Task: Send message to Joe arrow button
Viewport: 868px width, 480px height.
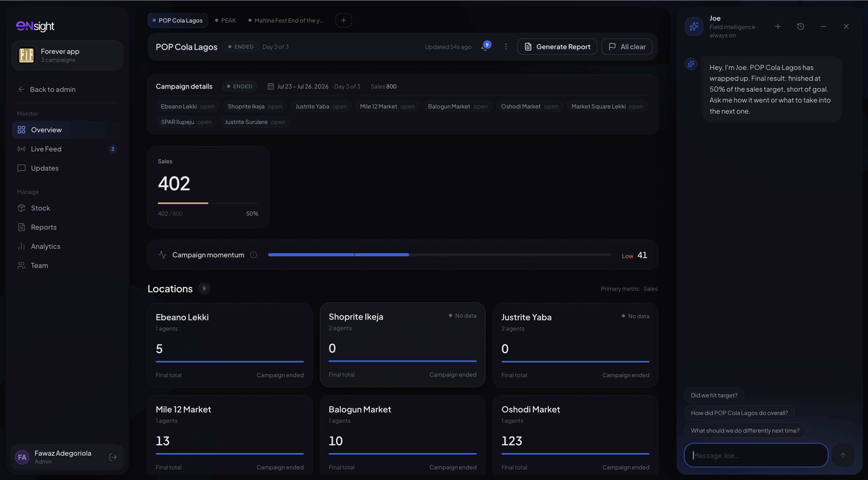Action: (x=843, y=455)
